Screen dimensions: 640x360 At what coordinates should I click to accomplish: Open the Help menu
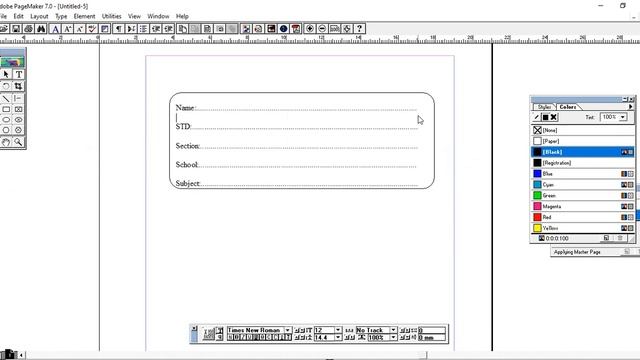coord(182,16)
